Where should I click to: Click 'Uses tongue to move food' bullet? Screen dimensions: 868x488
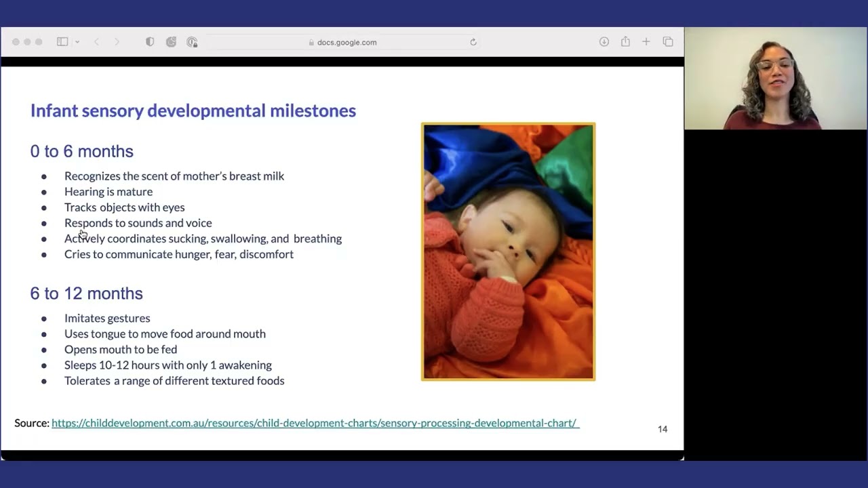coord(165,334)
